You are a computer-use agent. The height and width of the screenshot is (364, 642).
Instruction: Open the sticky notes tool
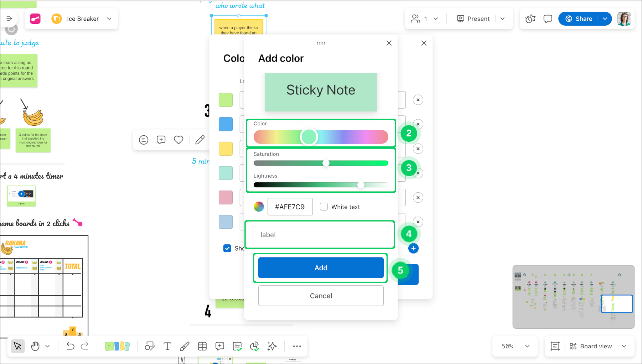point(117,346)
